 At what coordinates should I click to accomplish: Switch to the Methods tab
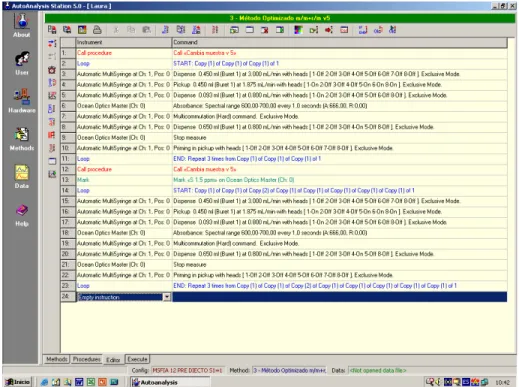point(56,359)
